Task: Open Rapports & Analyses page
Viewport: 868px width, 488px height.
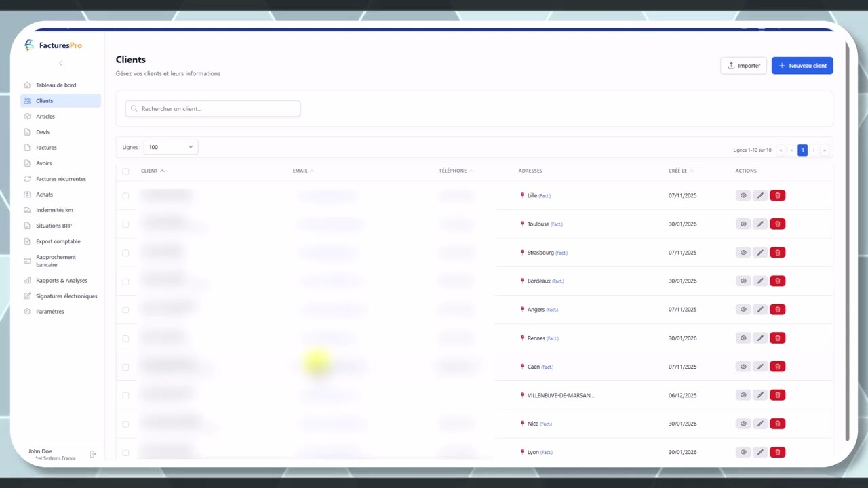Action: pyautogui.click(x=60, y=281)
